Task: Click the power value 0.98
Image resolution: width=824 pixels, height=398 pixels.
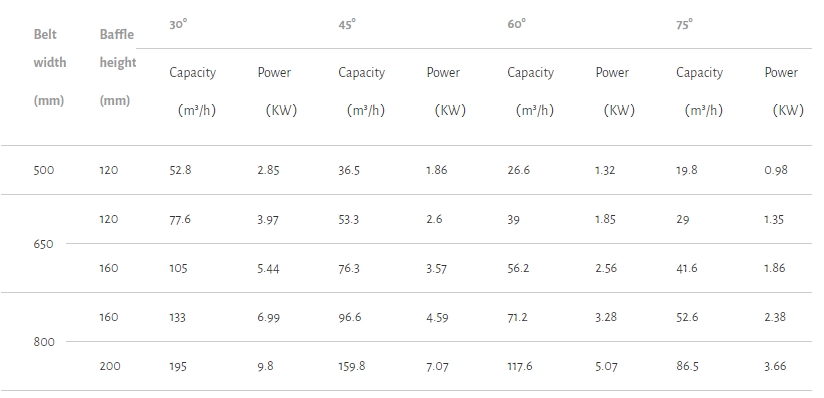Action: pos(776,170)
